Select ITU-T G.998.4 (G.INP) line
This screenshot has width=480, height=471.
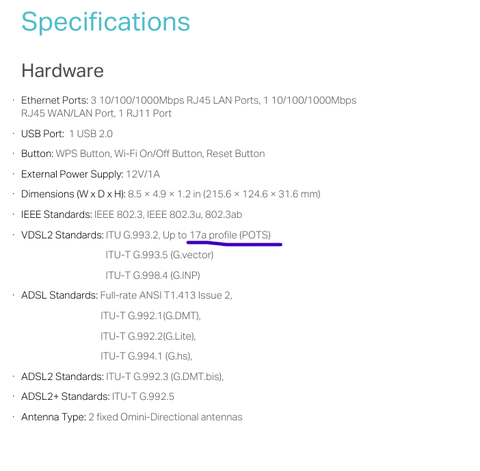tap(153, 275)
